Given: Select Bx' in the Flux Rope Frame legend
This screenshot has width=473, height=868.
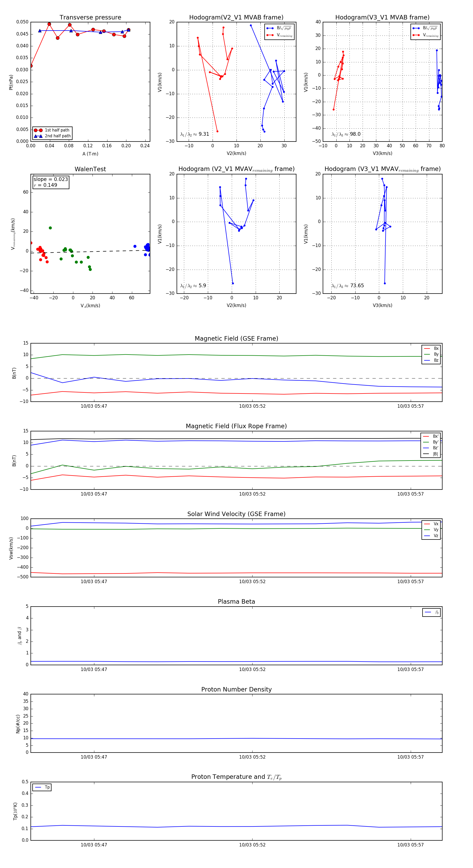Looking at the screenshot, I should [431, 436].
